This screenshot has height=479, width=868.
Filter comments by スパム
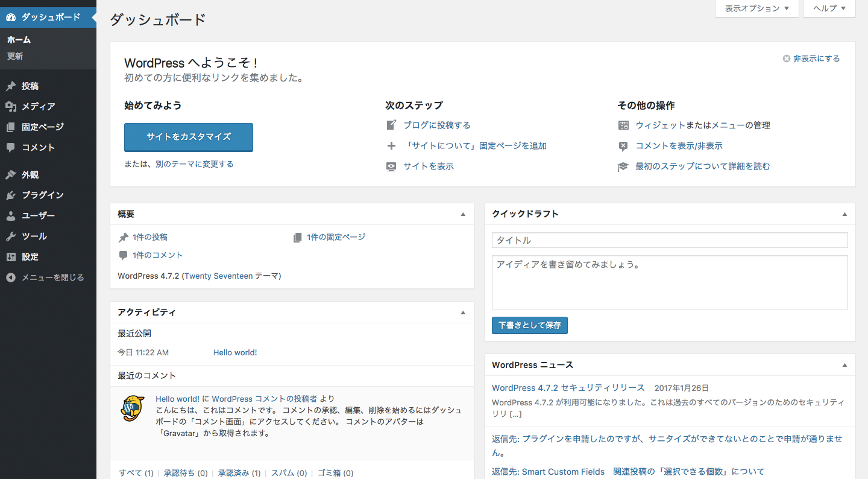coord(283,474)
